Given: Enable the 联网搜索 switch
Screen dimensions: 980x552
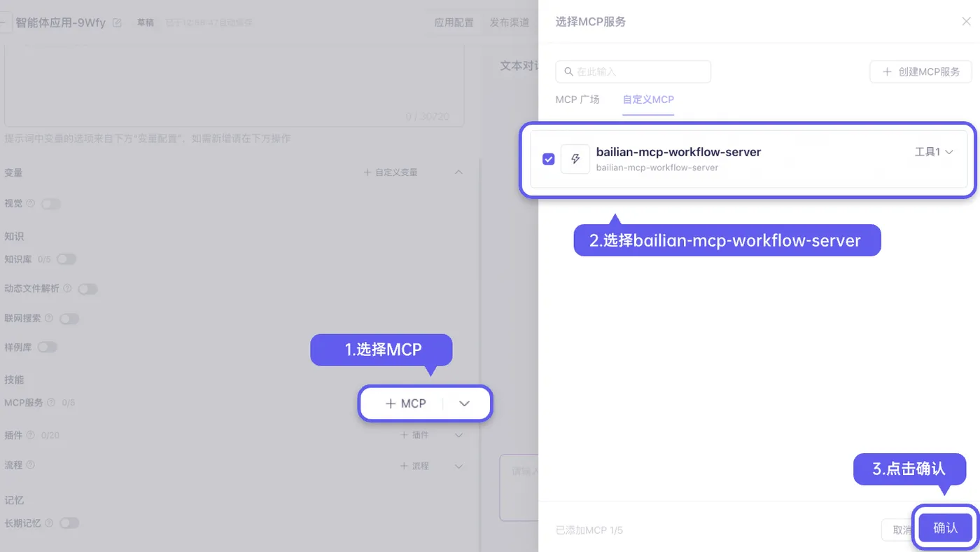Looking at the screenshot, I should coord(69,319).
